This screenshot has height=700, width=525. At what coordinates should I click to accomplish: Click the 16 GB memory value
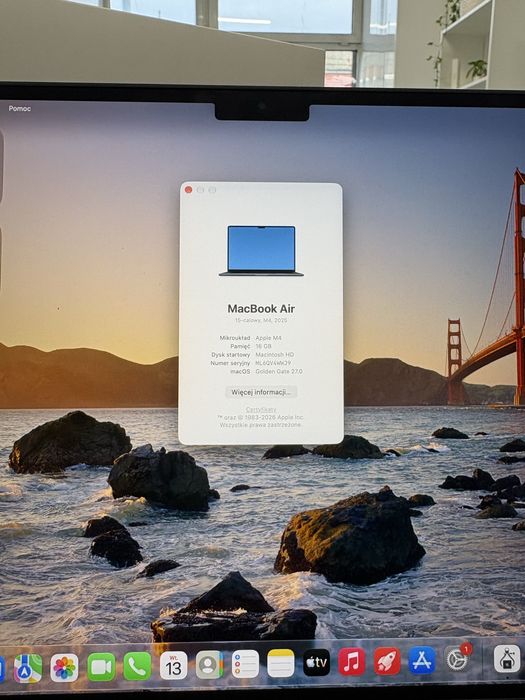[263, 346]
